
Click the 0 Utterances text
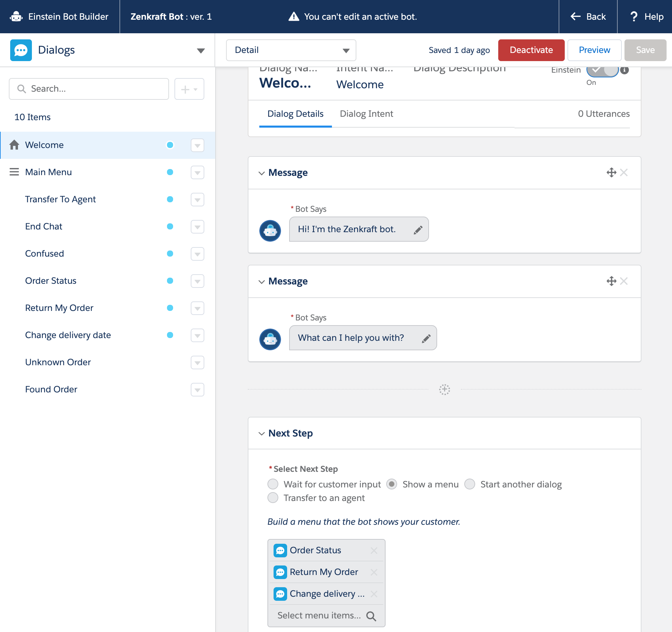(x=604, y=114)
